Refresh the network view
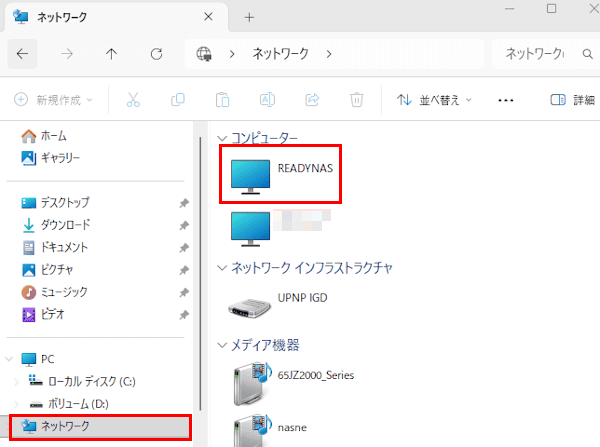Screen dimensions: 600x447 point(156,54)
